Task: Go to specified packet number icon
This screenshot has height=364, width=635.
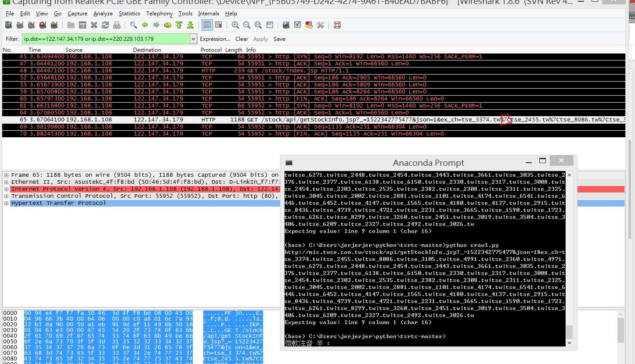Action: pos(167,25)
